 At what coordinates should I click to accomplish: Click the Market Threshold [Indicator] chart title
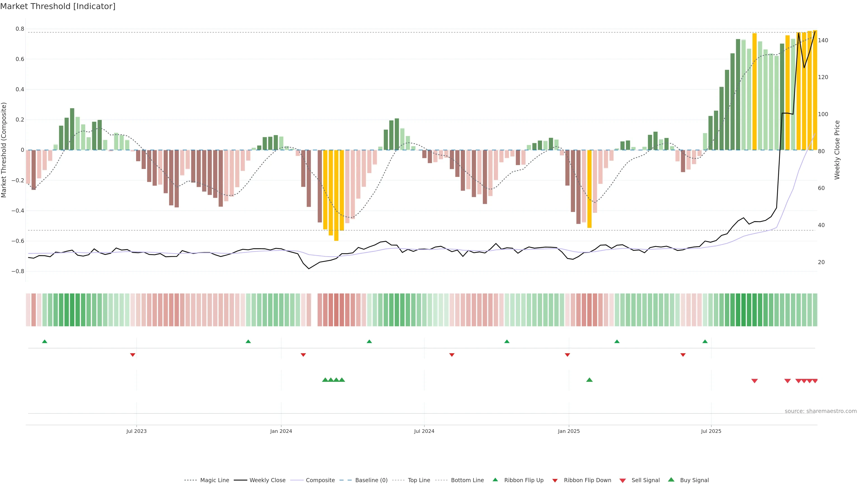pos(58,6)
